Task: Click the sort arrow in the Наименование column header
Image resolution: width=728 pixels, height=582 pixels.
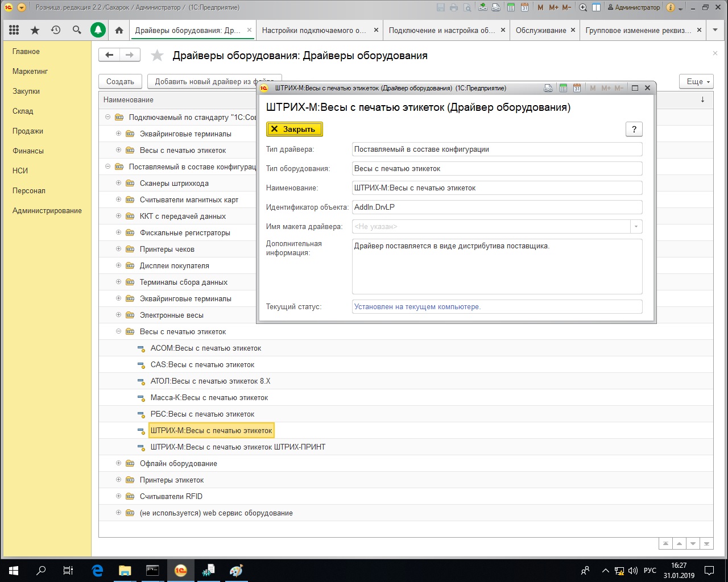Action: [703, 99]
